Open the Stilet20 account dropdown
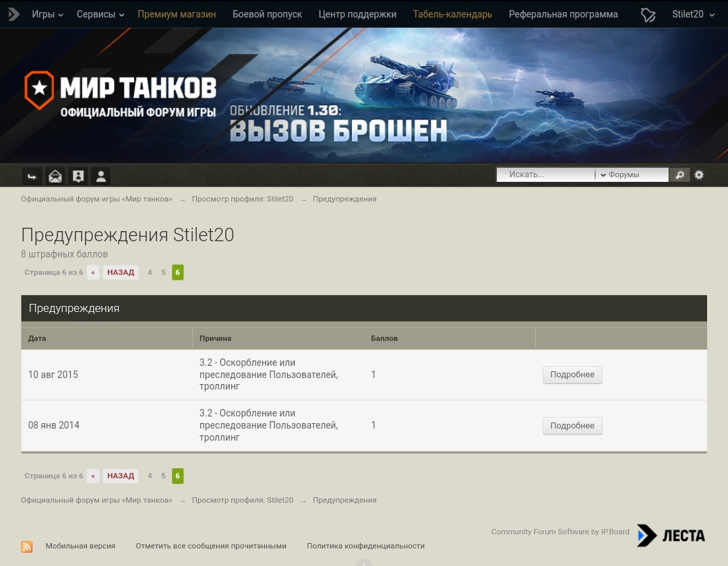Image resolution: width=728 pixels, height=566 pixels. (x=693, y=14)
